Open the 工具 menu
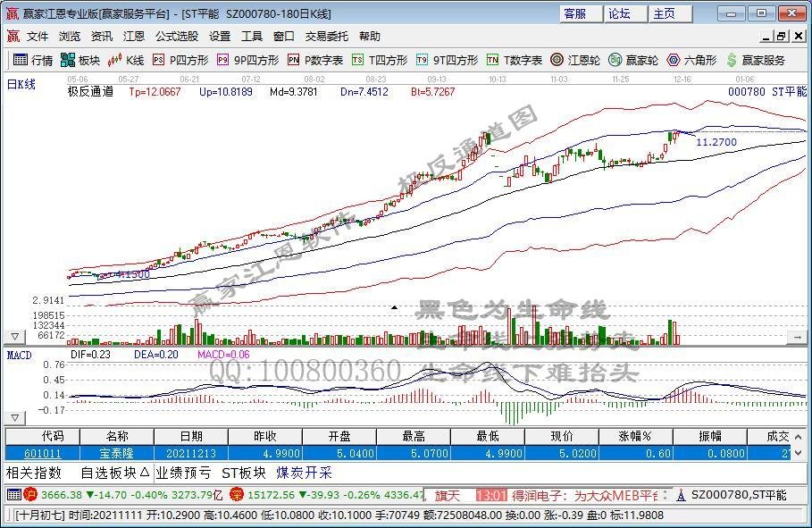 [252, 37]
